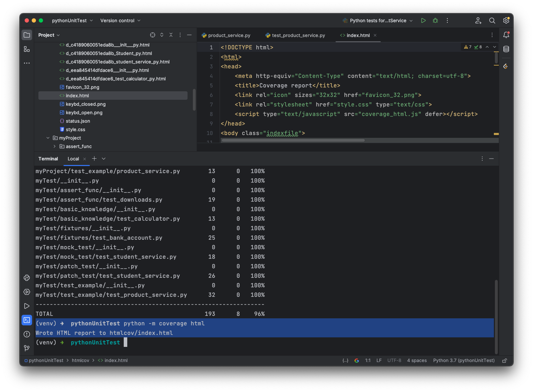Image resolution: width=533 pixels, height=392 pixels.
Task: Switch to the product_service.py editor tab
Action: (229, 35)
